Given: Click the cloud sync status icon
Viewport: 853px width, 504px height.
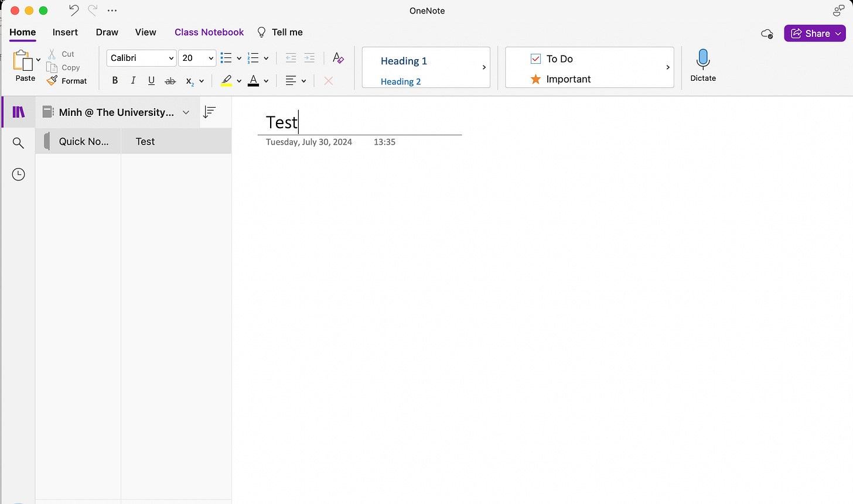Looking at the screenshot, I should pyautogui.click(x=767, y=34).
